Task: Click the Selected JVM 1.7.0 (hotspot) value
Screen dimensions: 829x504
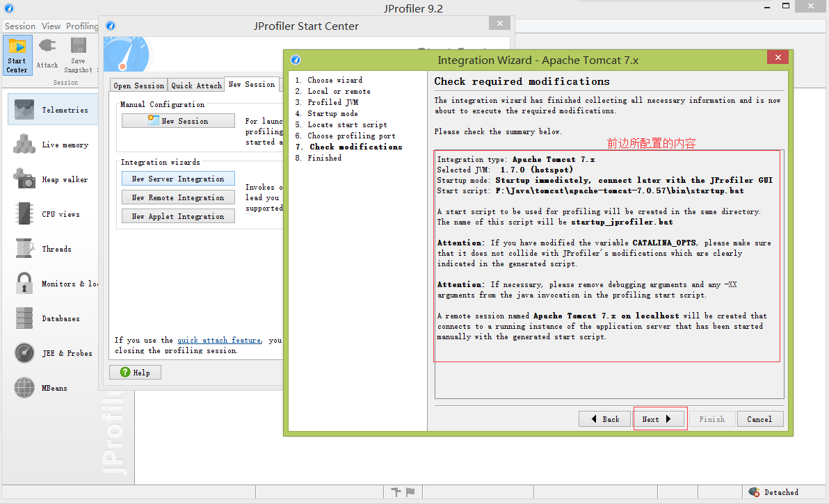Action: [536, 170]
